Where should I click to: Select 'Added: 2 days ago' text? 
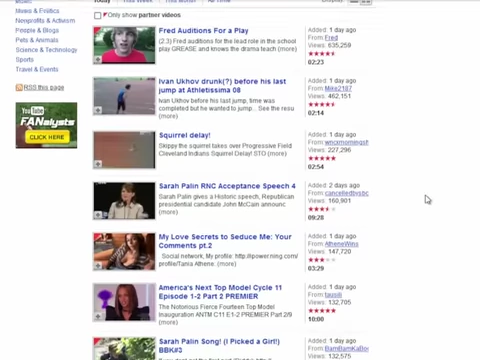point(334,185)
